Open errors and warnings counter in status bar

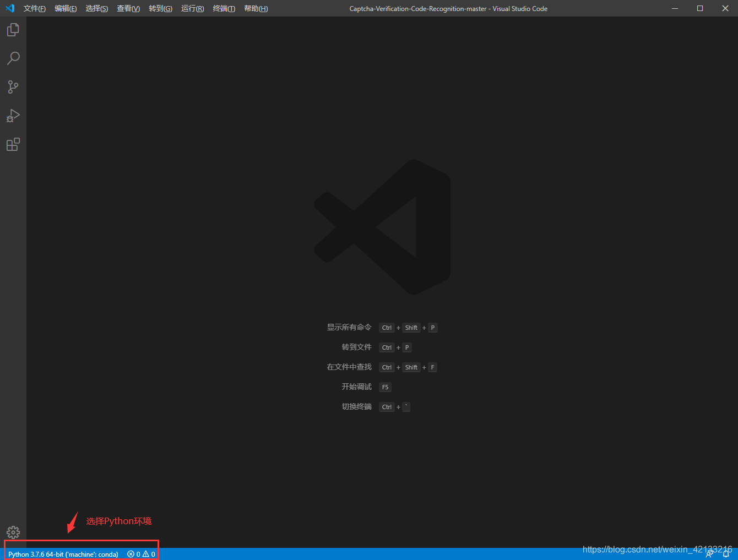141,554
